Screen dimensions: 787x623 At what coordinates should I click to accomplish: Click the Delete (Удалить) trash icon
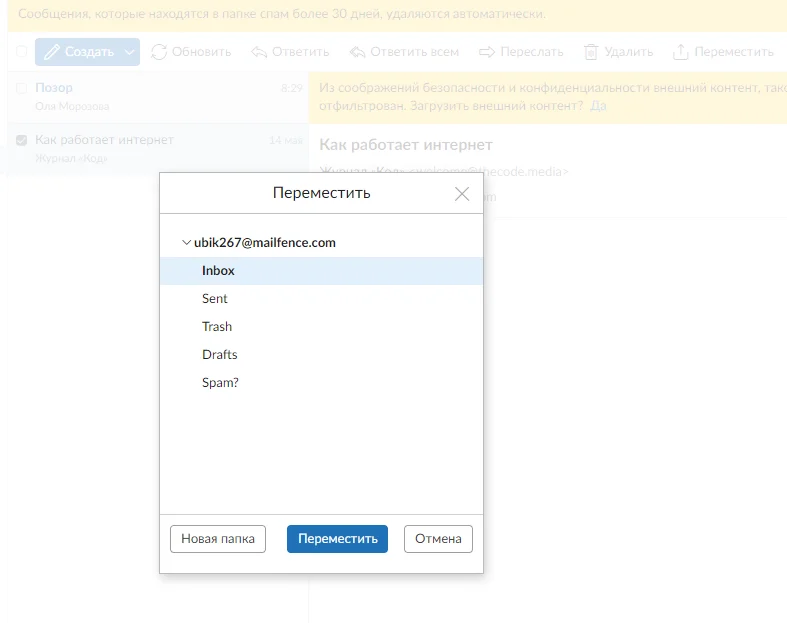tap(591, 52)
